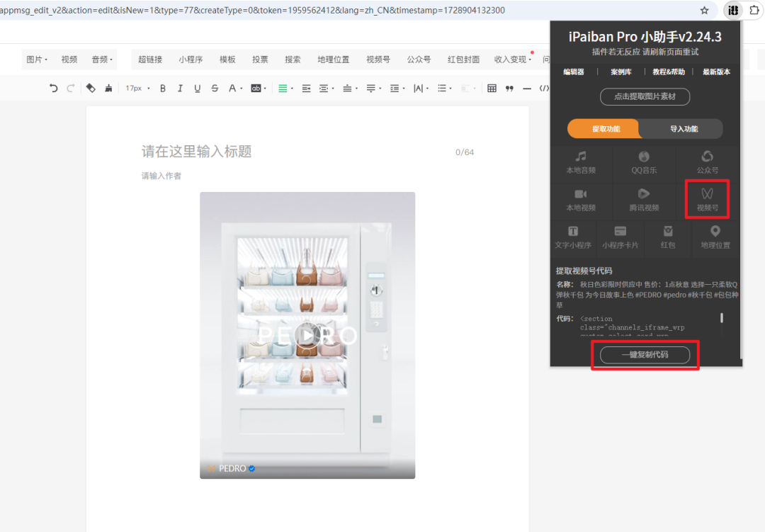Open 教程&帮助 in iPaiban panel
765x532 pixels.
(669, 72)
